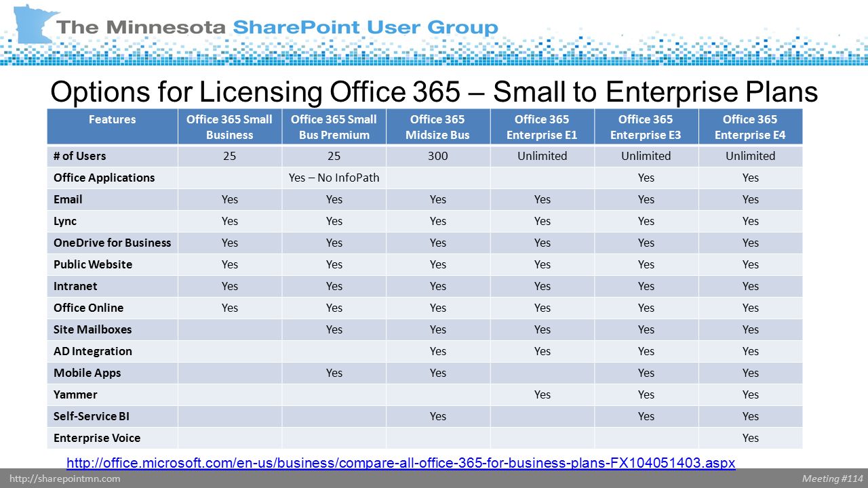Click Yes for Office Applications under Enterprise E3
The width and height of the screenshot is (868, 488).
click(646, 178)
